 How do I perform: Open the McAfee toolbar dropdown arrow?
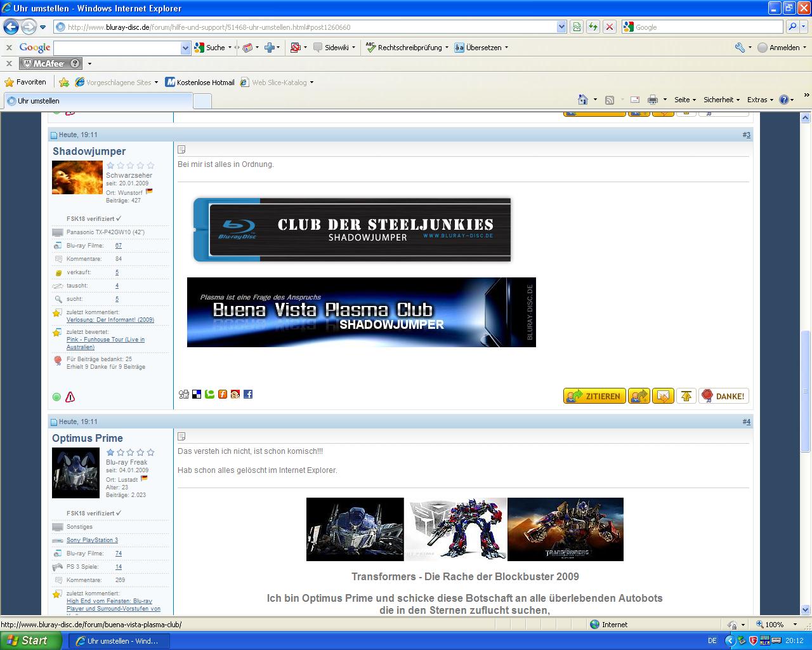coord(89,63)
